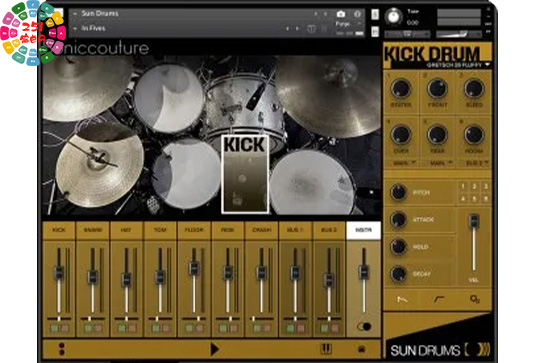Click the piano keys icon
Viewport: 535px width, 363px height.
pyautogui.click(x=326, y=349)
